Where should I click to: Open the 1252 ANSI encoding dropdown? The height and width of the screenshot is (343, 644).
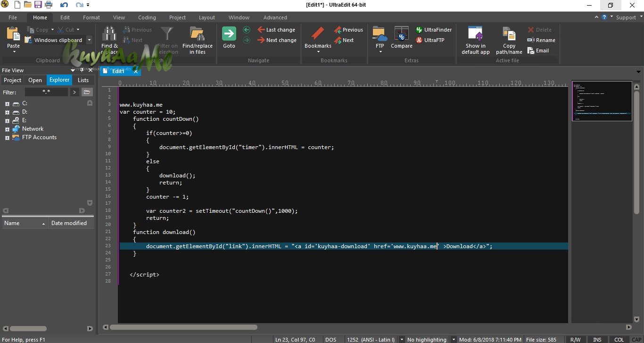tap(402, 340)
